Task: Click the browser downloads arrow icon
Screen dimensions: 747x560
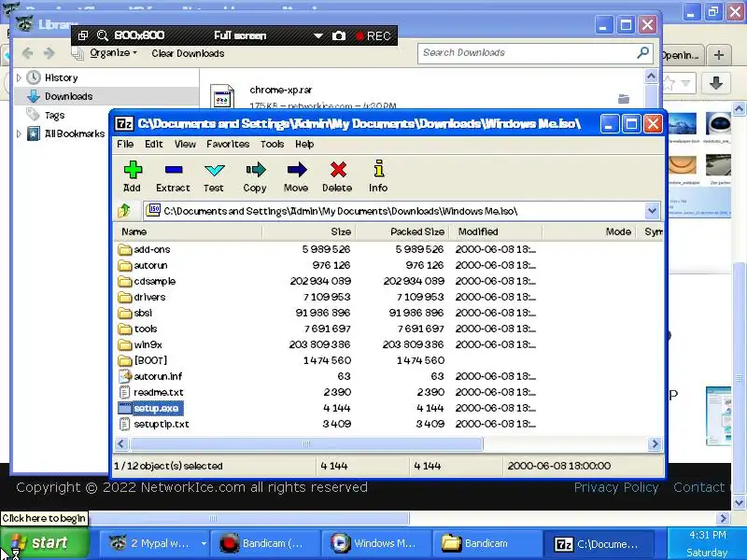Action: click(715, 83)
